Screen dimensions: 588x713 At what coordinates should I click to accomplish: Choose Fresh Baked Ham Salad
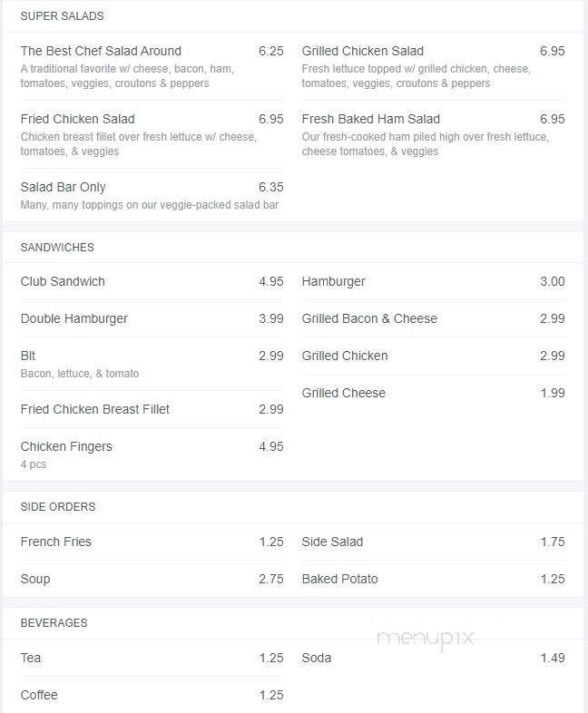tap(434, 134)
